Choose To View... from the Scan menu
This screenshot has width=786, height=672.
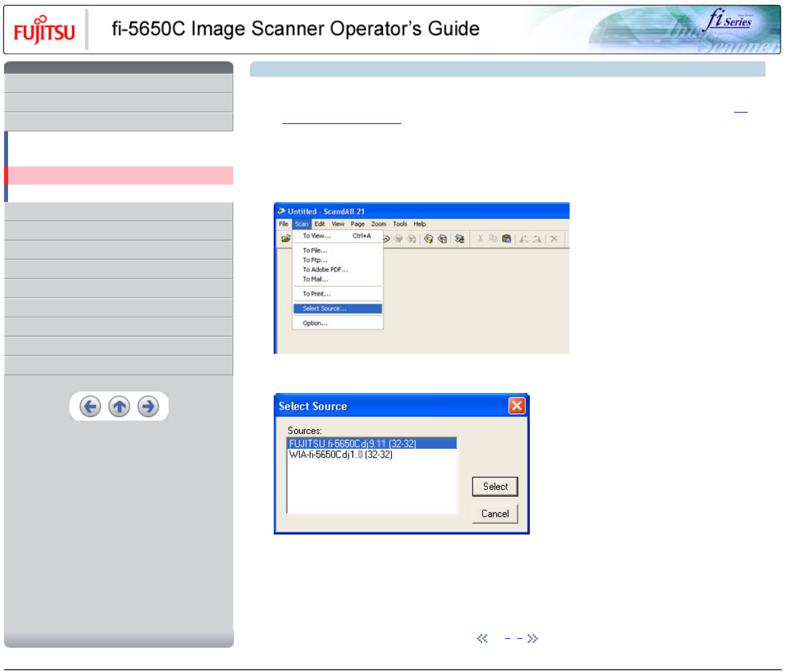coord(337,235)
